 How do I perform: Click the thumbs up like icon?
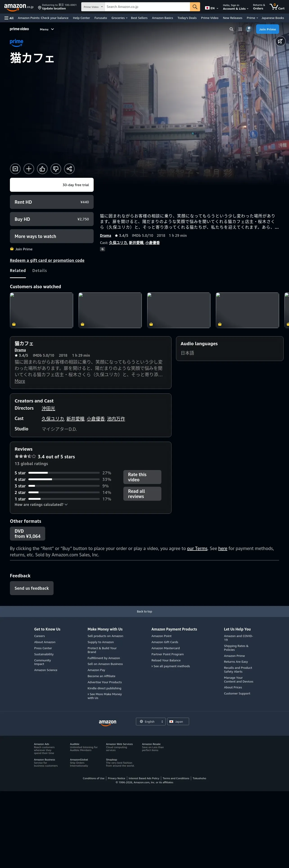click(x=42, y=169)
